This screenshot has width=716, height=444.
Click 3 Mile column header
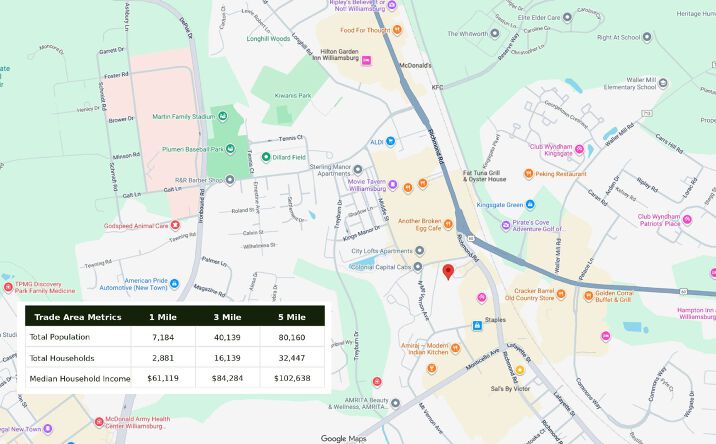click(227, 317)
